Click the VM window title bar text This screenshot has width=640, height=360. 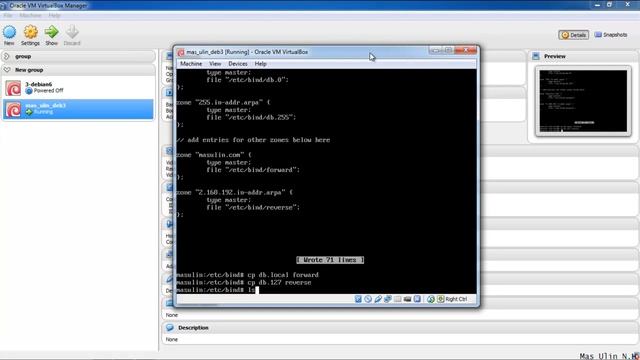point(247,52)
